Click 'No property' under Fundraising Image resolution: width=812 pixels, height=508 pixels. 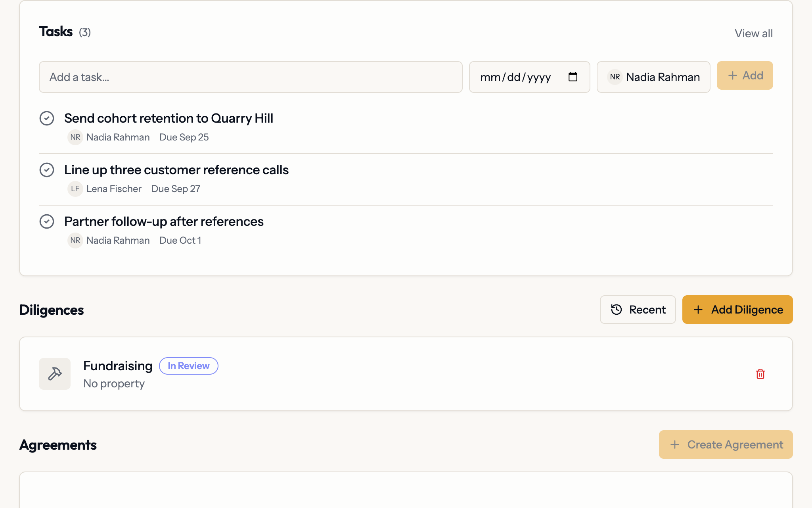point(114,384)
